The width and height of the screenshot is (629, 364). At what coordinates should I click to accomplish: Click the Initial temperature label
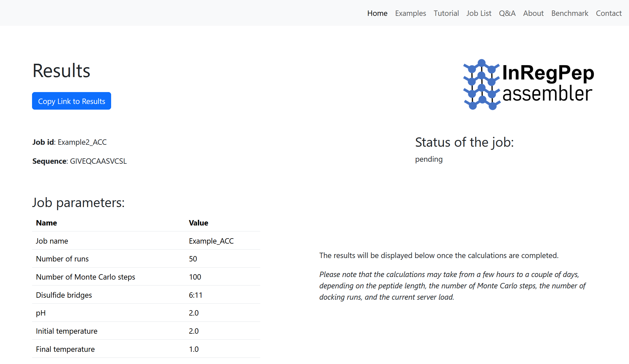[67, 331]
